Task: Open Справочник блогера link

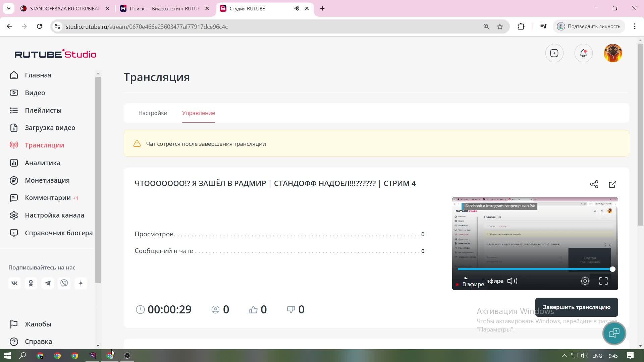Action: coord(51,233)
